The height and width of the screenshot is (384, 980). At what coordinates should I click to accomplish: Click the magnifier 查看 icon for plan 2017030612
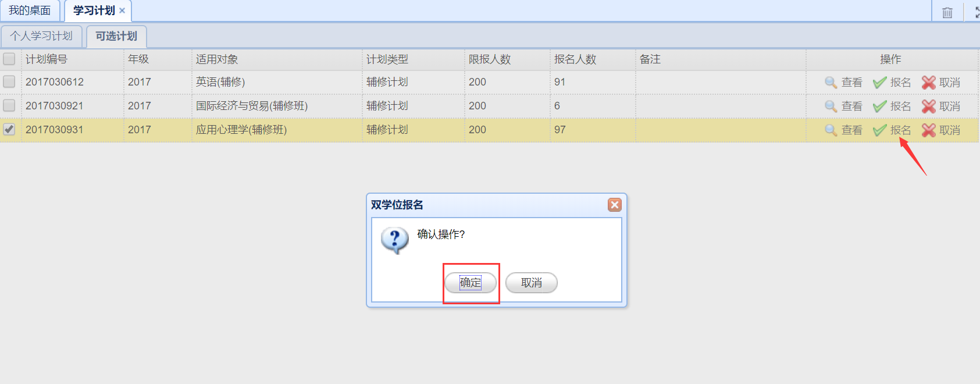click(x=831, y=83)
